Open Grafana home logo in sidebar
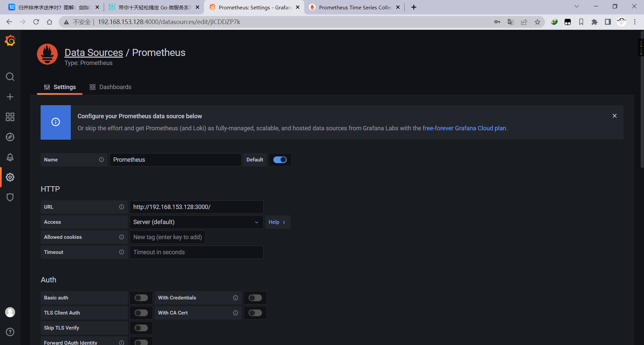 (x=10, y=41)
